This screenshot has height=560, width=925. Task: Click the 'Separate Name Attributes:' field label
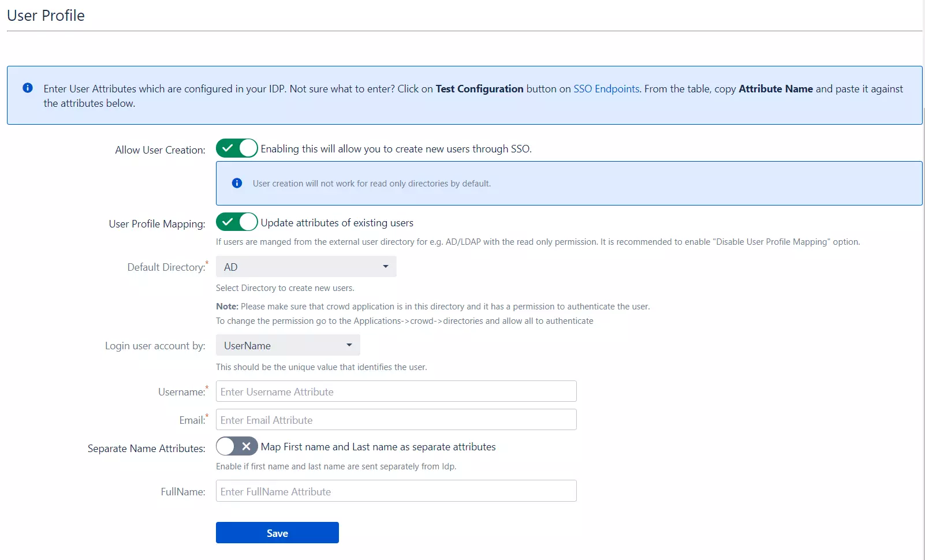[146, 449]
